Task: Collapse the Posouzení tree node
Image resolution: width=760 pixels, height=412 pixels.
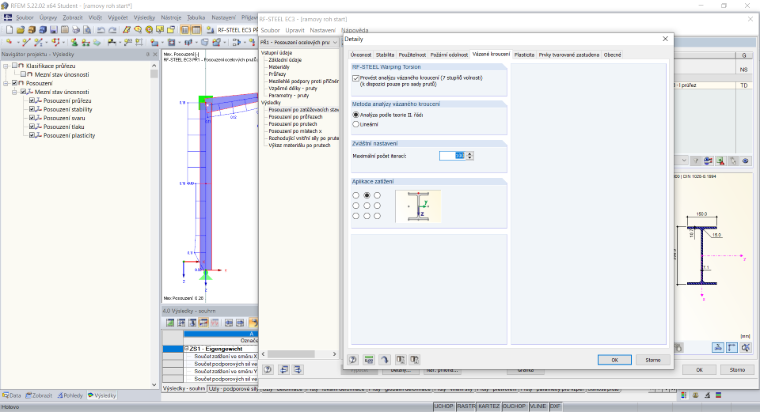Action: 6,83
